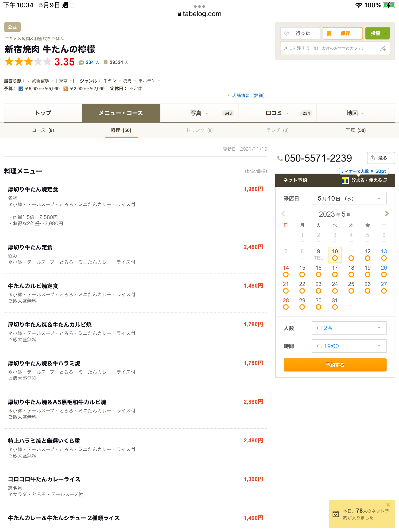Click the external link icon after 貯まる・使える

(385, 180)
